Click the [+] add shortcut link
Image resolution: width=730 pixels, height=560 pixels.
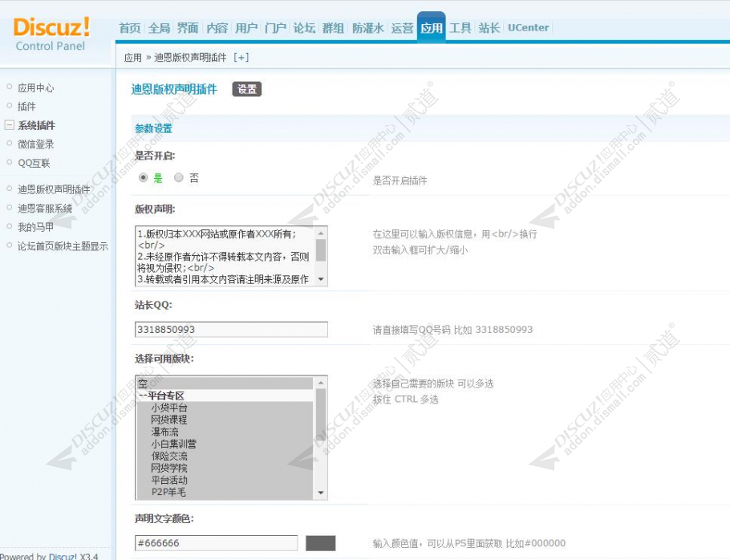pyautogui.click(x=241, y=57)
